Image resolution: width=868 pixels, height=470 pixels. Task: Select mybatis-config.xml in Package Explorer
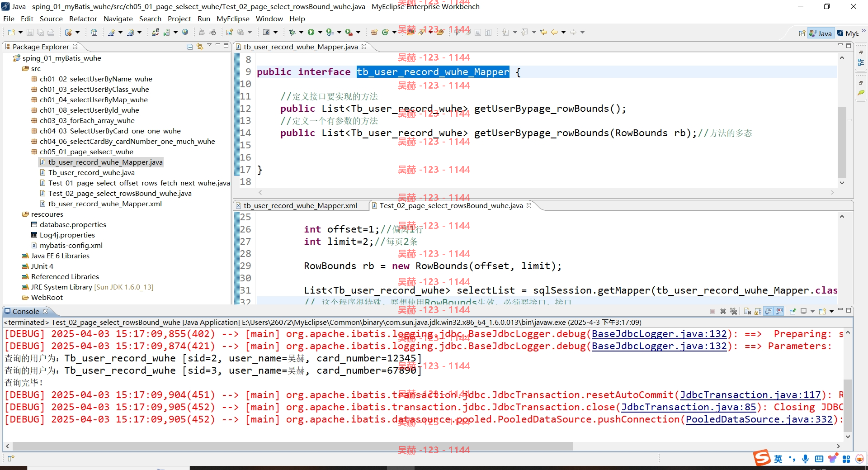point(71,245)
